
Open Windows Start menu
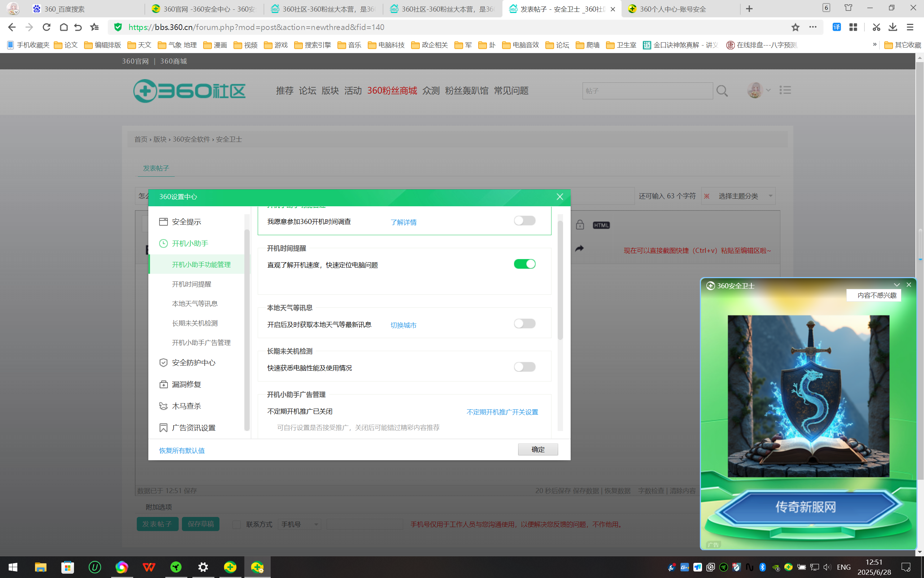click(13, 567)
